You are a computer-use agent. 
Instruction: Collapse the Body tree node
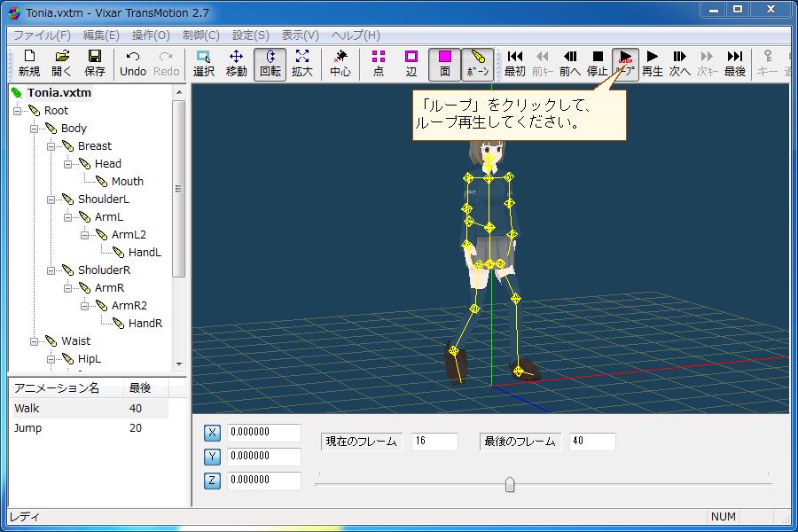35,128
